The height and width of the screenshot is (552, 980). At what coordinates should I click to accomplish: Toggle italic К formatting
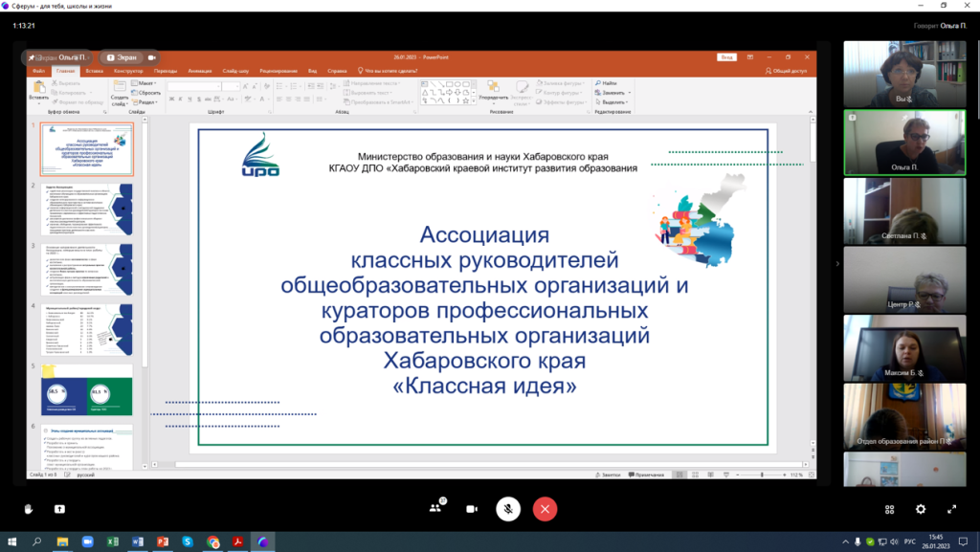coord(181,99)
